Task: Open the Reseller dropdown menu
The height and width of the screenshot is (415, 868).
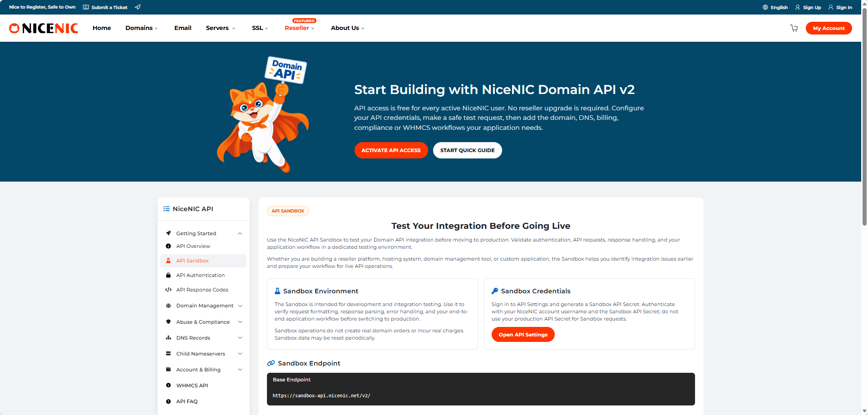Action: point(300,28)
